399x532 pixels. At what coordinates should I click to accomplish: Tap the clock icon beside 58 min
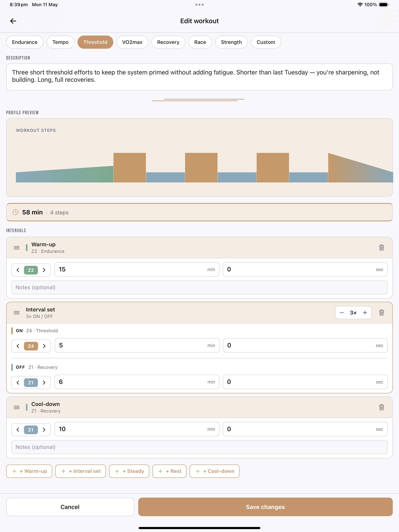tap(15, 212)
